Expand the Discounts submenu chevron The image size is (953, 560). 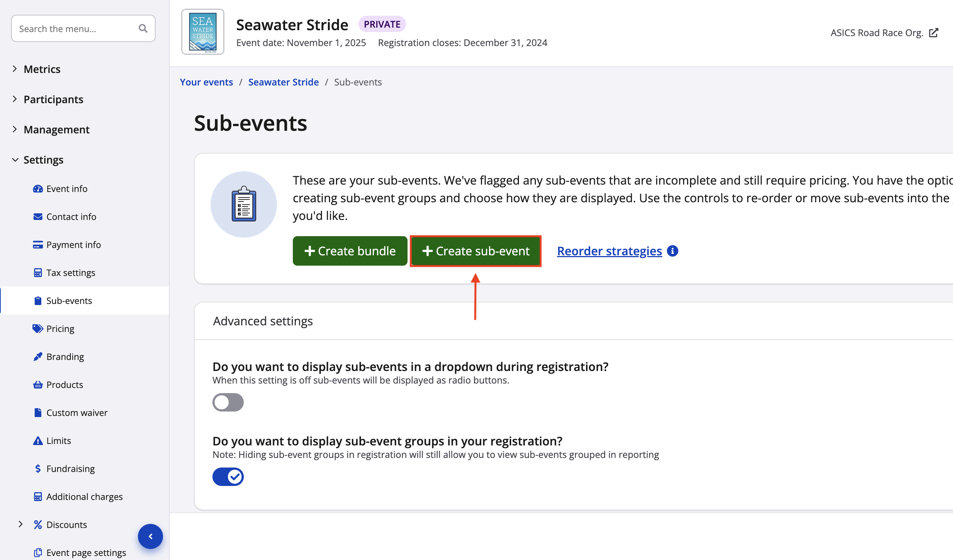[x=21, y=524]
